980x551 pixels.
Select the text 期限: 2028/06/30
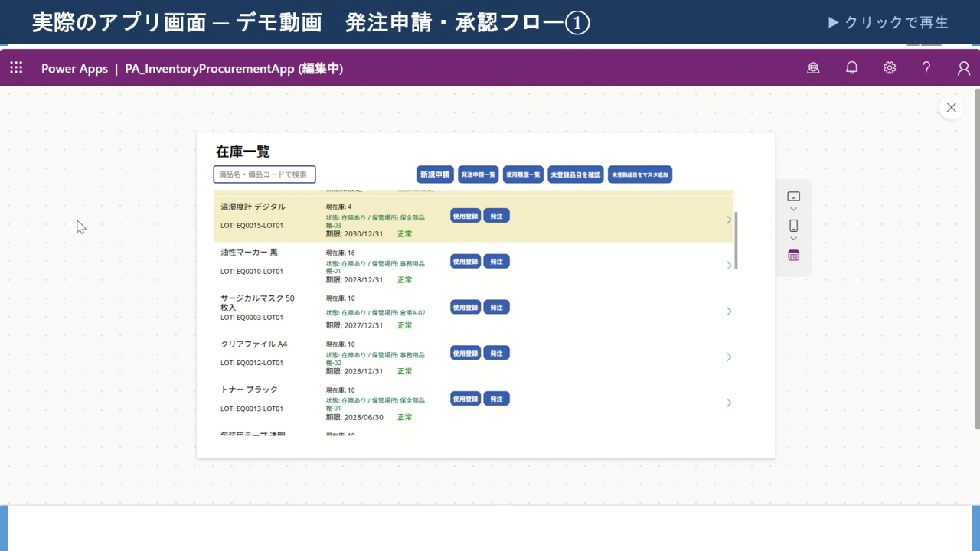[x=354, y=417]
